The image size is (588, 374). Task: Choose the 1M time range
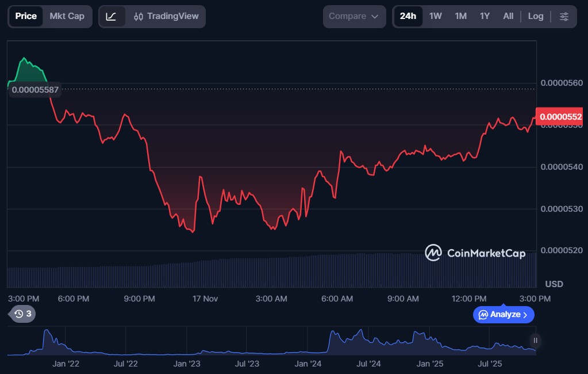click(x=460, y=16)
